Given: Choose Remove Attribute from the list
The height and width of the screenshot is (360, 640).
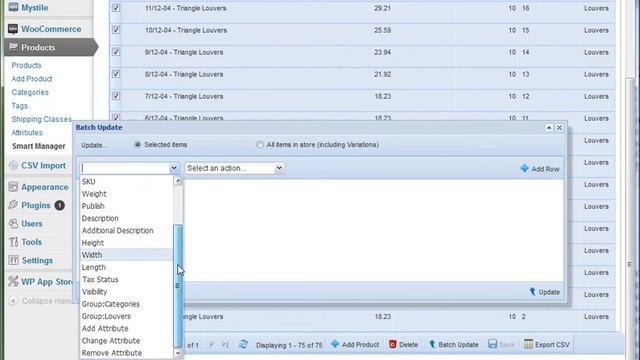Looking at the screenshot, I should click(126, 353).
